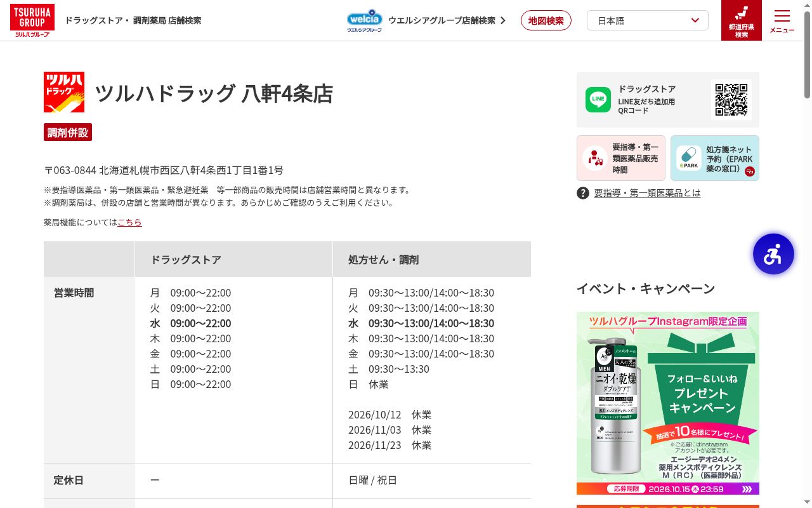Screen dimensions: 812x508
Task: Open the Instagram campaign banner
Action: (x=668, y=403)
